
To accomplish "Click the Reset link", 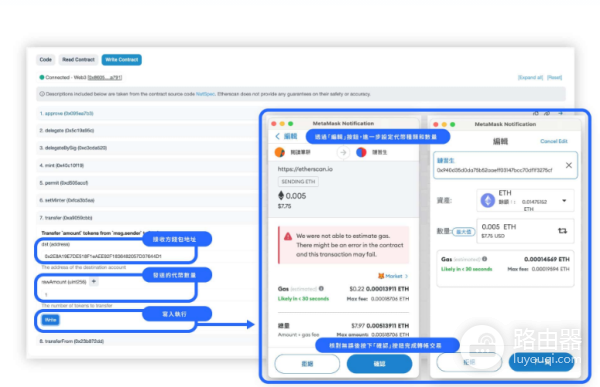I will [x=554, y=78].
